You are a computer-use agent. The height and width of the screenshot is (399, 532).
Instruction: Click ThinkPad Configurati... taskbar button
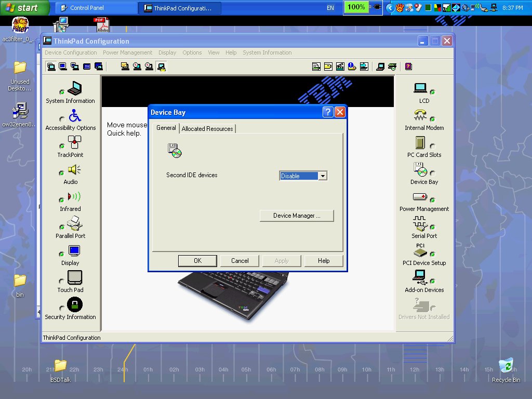click(180, 8)
